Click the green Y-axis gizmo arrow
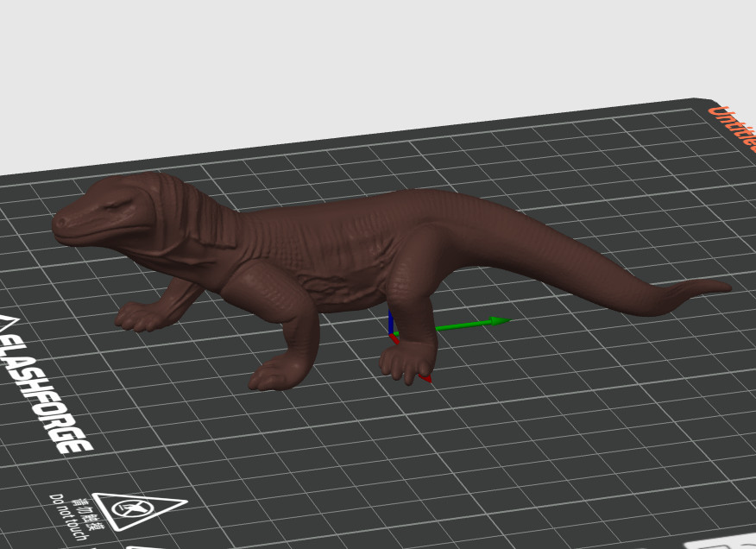This screenshot has height=549, width=756. [x=499, y=322]
